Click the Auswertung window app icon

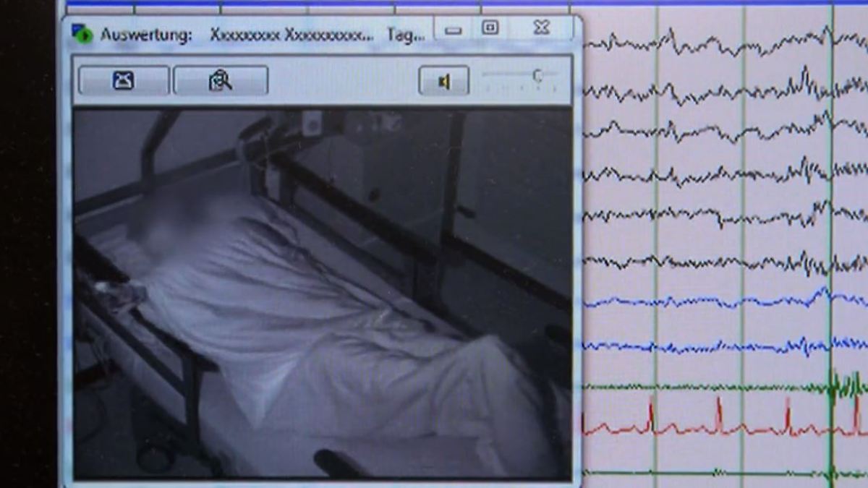(82, 34)
